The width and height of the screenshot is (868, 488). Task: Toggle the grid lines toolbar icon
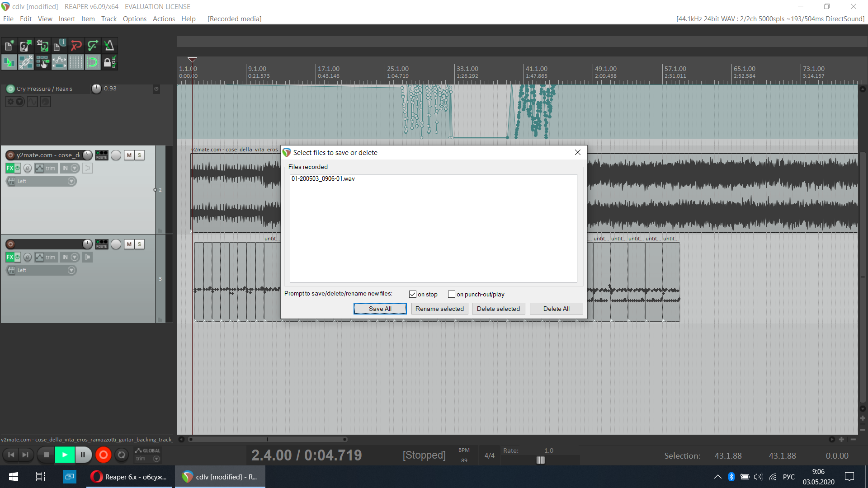(x=76, y=62)
